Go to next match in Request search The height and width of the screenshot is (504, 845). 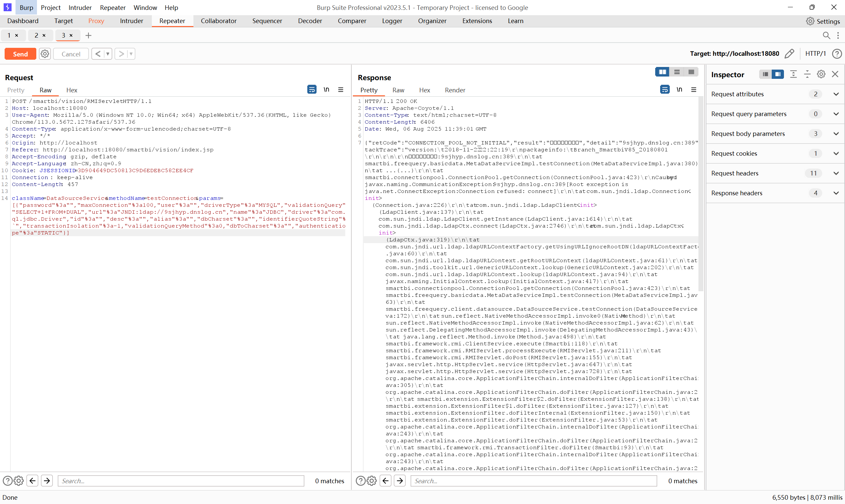coord(47,481)
